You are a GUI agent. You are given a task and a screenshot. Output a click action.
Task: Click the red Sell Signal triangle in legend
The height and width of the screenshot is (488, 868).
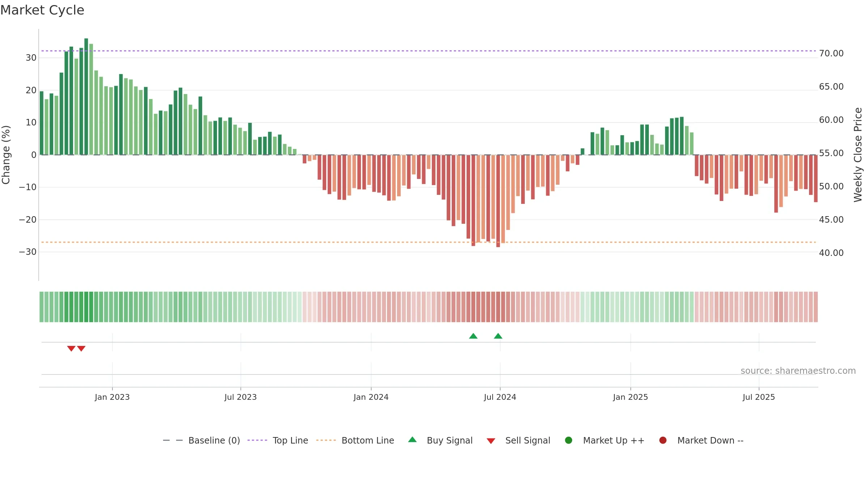(491, 441)
